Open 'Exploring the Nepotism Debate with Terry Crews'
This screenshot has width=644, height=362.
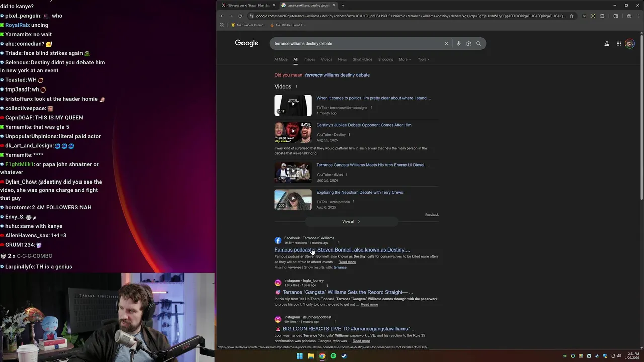(x=360, y=192)
